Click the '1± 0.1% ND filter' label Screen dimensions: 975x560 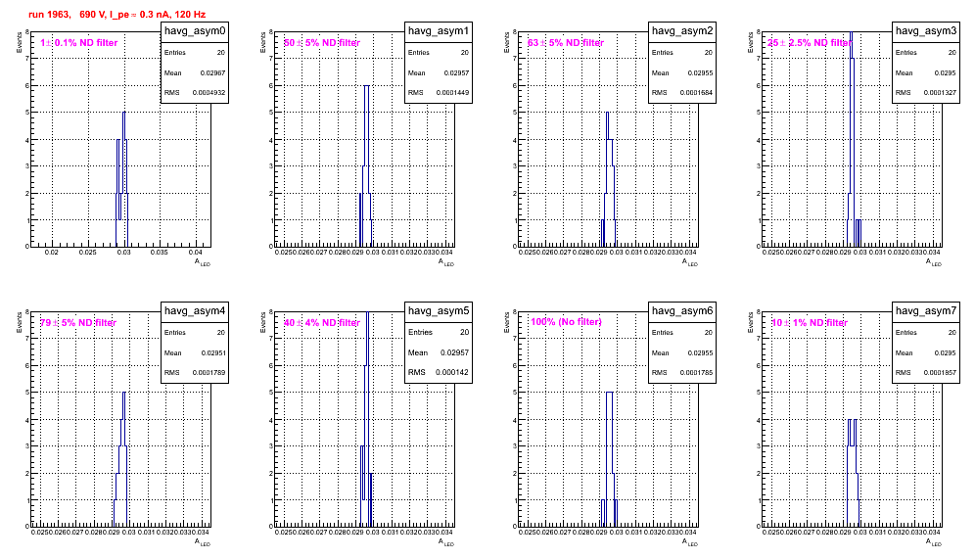tap(79, 43)
